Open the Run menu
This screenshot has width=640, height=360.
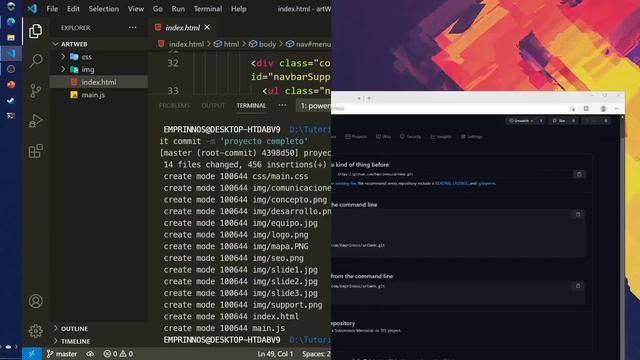tap(178, 9)
